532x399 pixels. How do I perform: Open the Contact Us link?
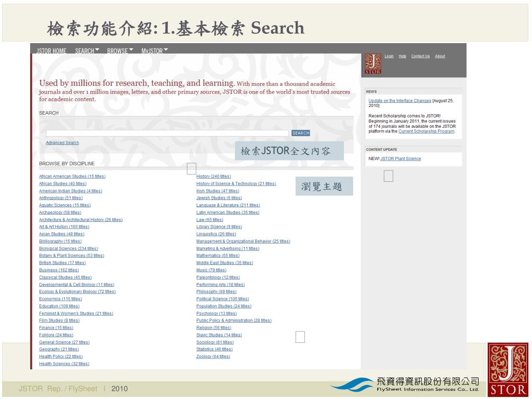[420, 56]
